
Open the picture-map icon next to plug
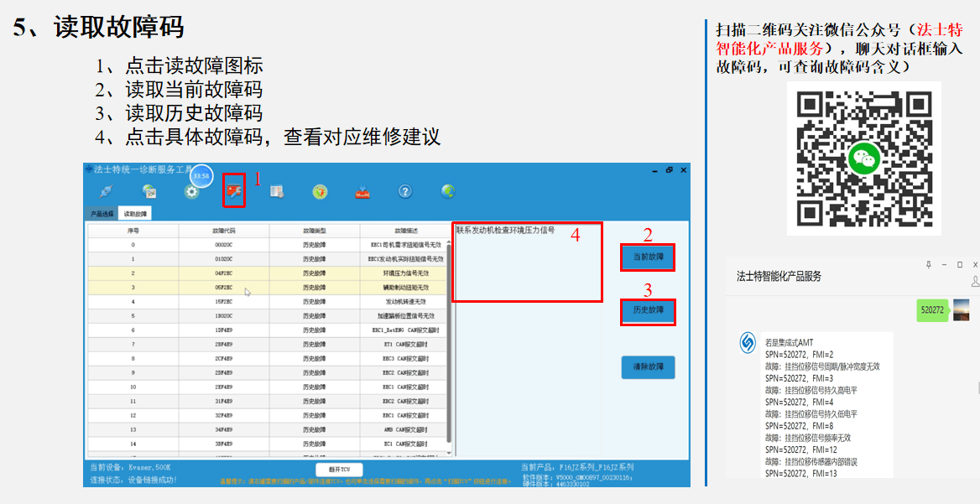149,192
